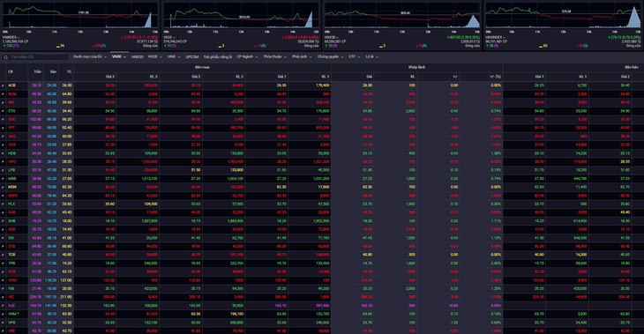Select the GVR ticker symbol
The height and width of the screenshot is (334, 644).
coord(11,145)
